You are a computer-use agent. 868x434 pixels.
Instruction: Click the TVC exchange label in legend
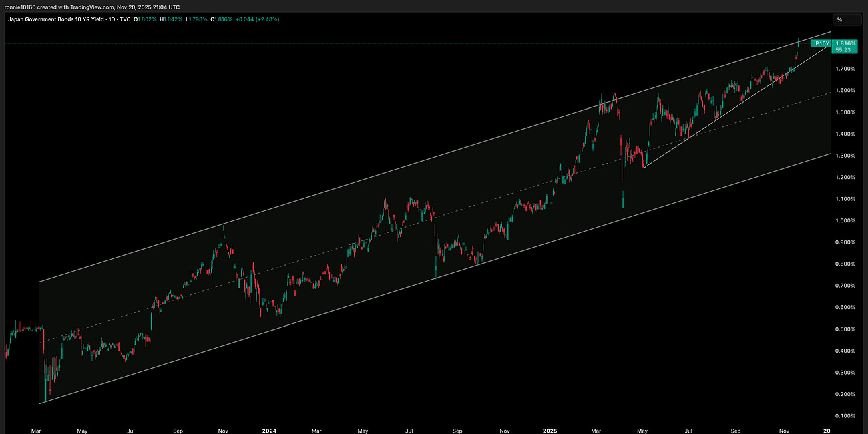tap(124, 19)
